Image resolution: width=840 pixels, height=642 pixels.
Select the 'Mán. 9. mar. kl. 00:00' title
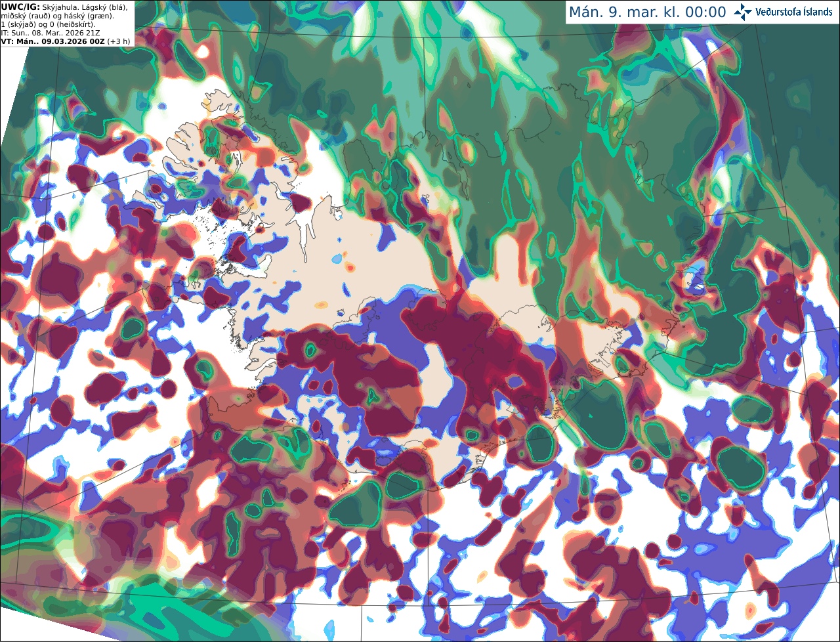click(x=647, y=12)
